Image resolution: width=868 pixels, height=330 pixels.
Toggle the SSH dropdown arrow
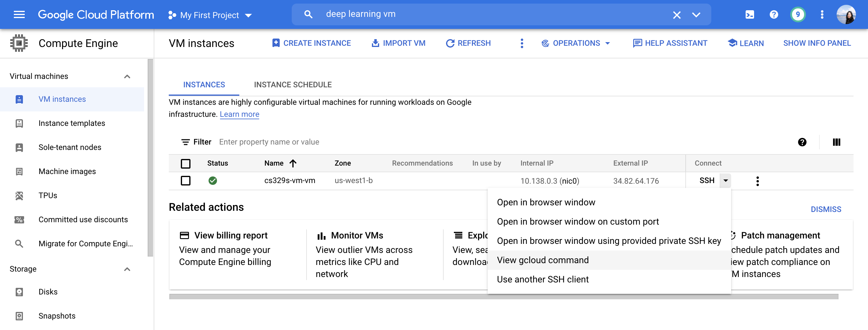click(x=725, y=181)
